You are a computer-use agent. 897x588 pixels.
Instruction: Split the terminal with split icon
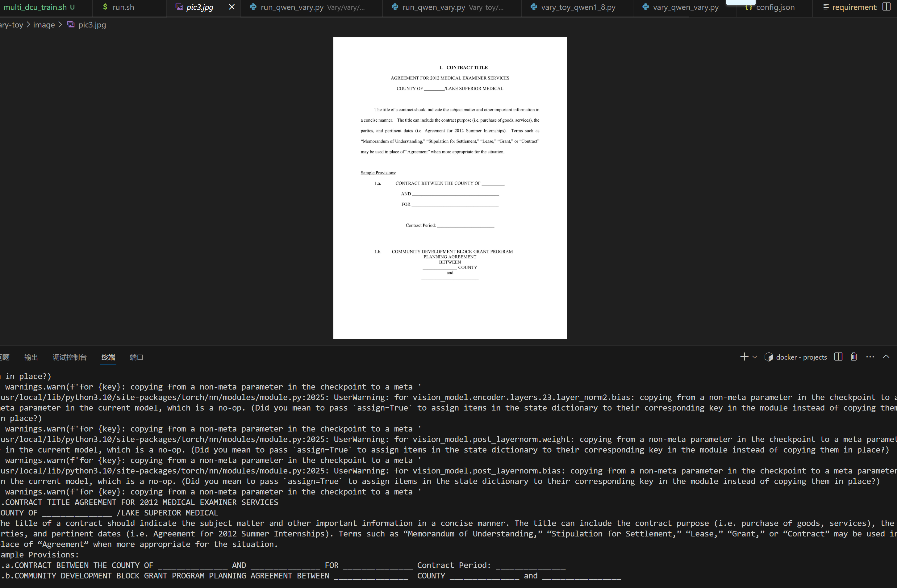838,357
